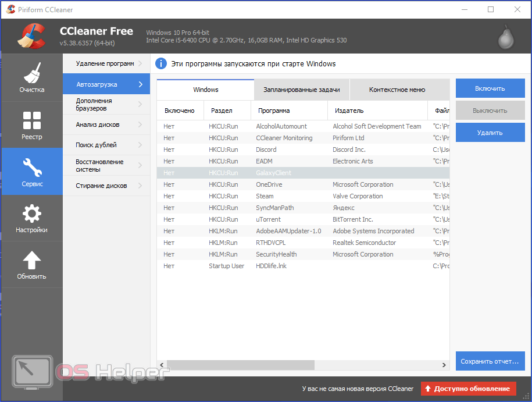Click the Обновить upgrade arrow icon
The height and width of the screenshot is (402, 532).
32,260
